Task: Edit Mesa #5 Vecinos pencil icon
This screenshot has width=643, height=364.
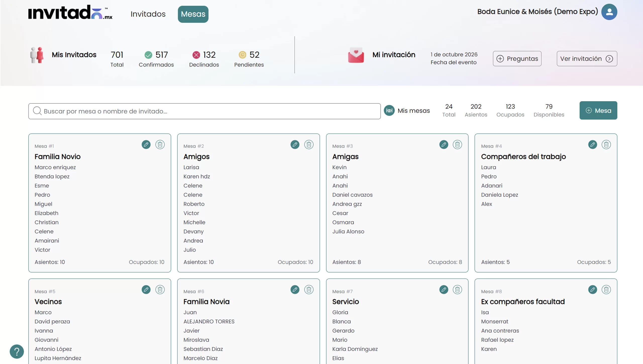Action: pos(146,290)
